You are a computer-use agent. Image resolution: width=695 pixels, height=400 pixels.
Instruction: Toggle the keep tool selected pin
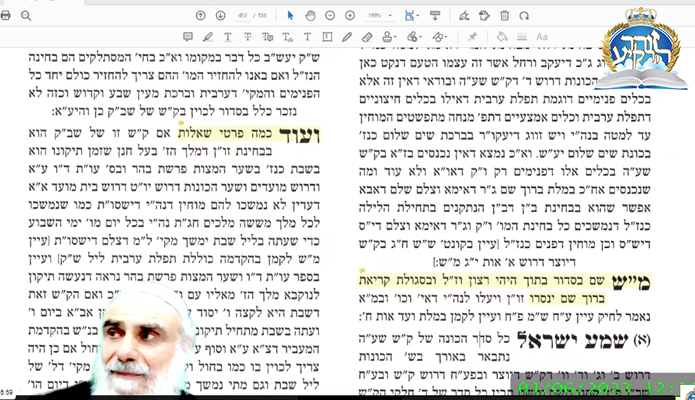point(472,37)
